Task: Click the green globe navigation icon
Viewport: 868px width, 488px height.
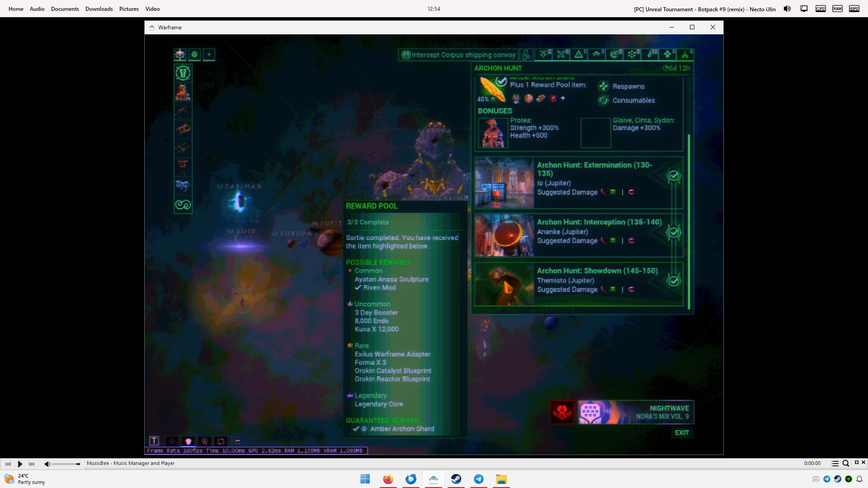Action: click(194, 55)
